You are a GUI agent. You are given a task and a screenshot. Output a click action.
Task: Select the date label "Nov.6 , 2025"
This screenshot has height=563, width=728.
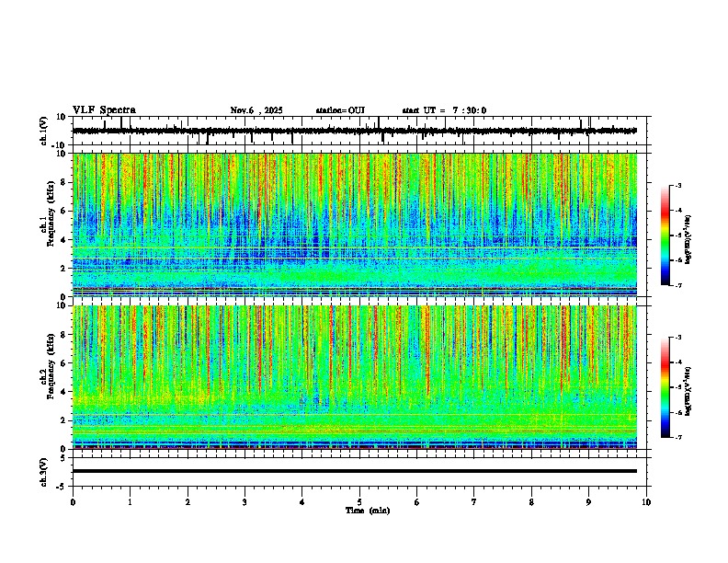point(256,110)
